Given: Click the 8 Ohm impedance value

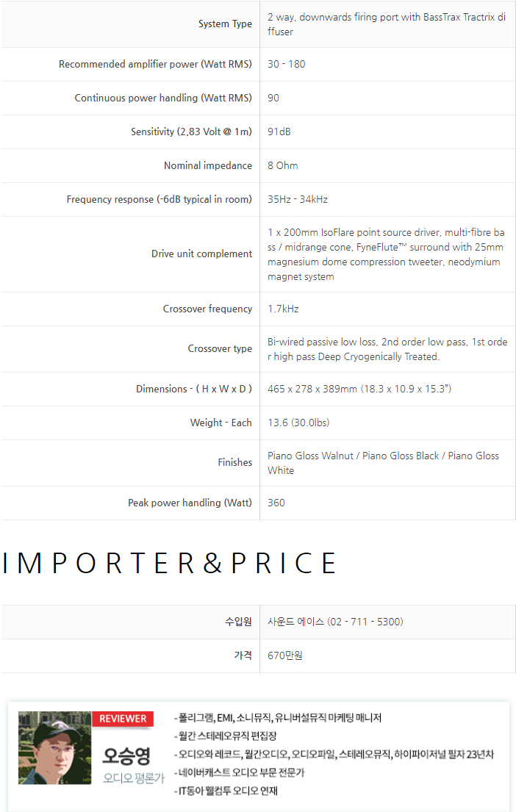Looking at the screenshot, I should click(x=283, y=166).
